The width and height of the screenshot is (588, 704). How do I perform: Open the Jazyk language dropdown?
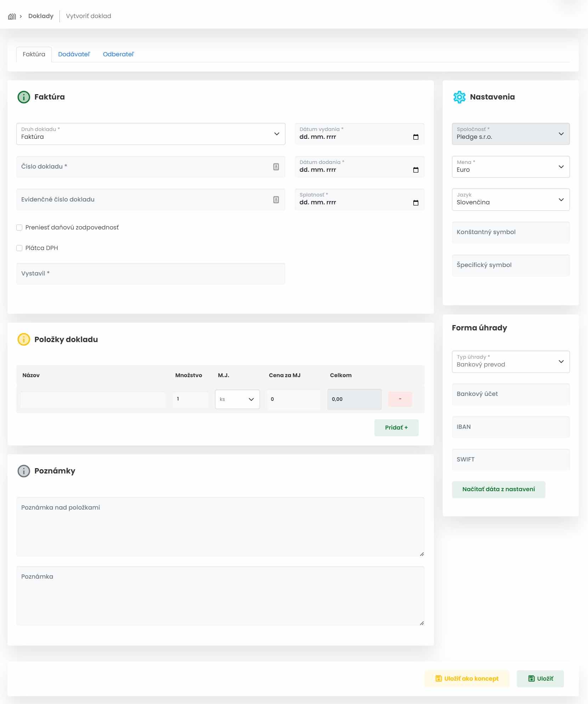511,200
